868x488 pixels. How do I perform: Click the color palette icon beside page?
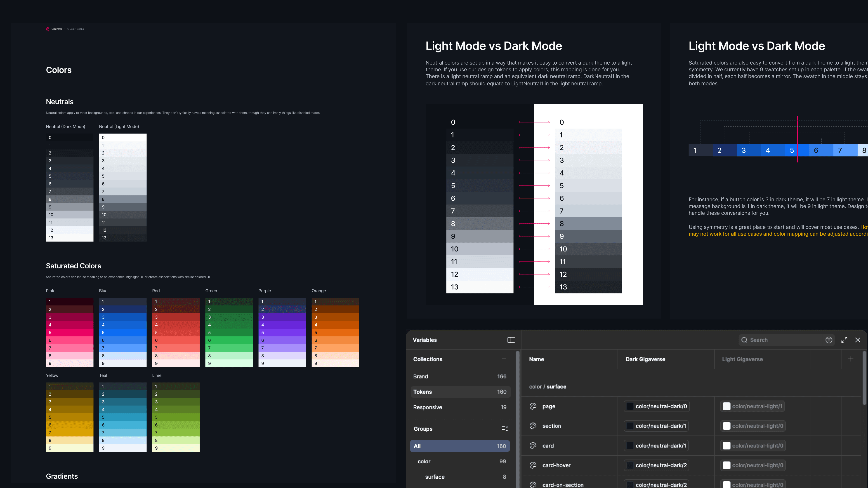(x=533, y=406)
